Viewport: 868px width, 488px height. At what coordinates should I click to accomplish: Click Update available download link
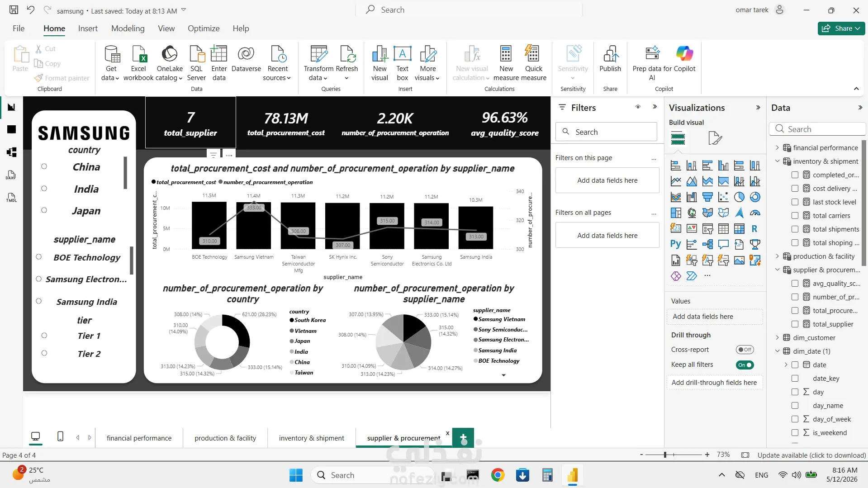click(812, 455)
